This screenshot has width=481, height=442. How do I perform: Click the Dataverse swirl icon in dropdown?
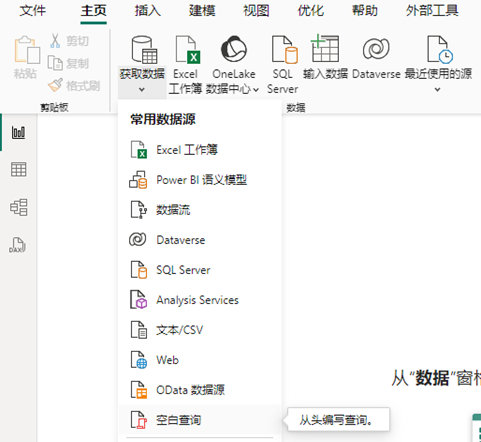click(138, 240)
